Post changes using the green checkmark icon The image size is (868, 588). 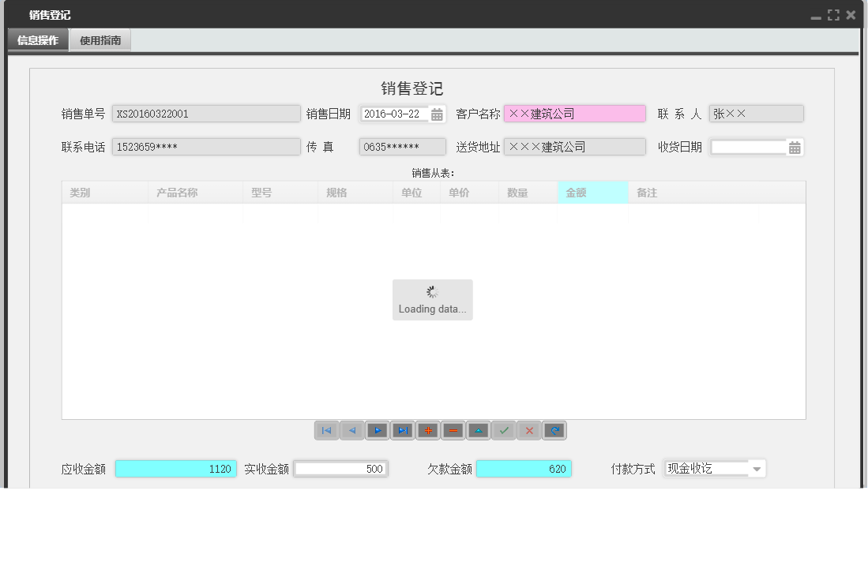click(x=503, y=430)
